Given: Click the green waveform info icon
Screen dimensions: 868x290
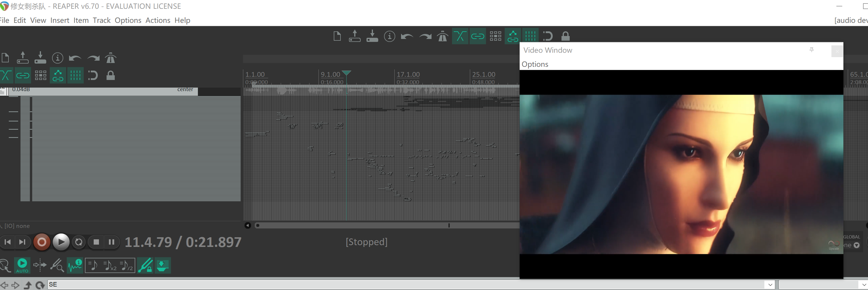Looking at the screenshot, I should tap(75, 266).
